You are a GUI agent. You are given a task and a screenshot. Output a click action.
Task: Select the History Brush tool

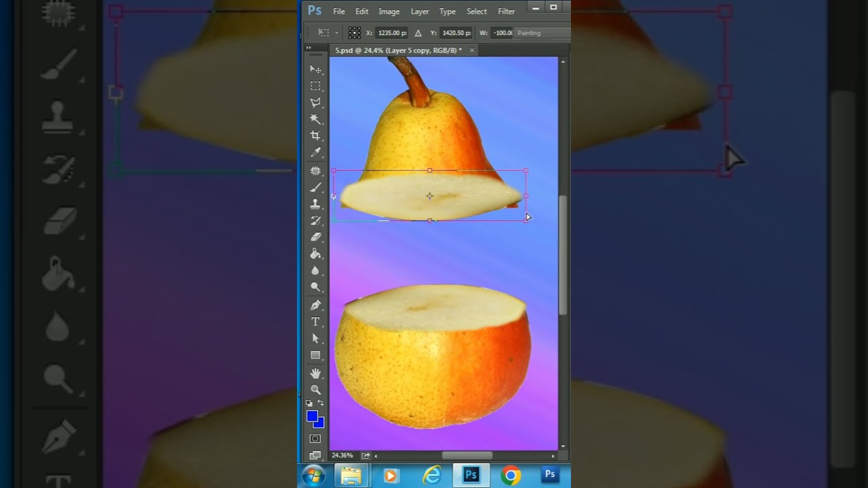(x=315, y=220)
